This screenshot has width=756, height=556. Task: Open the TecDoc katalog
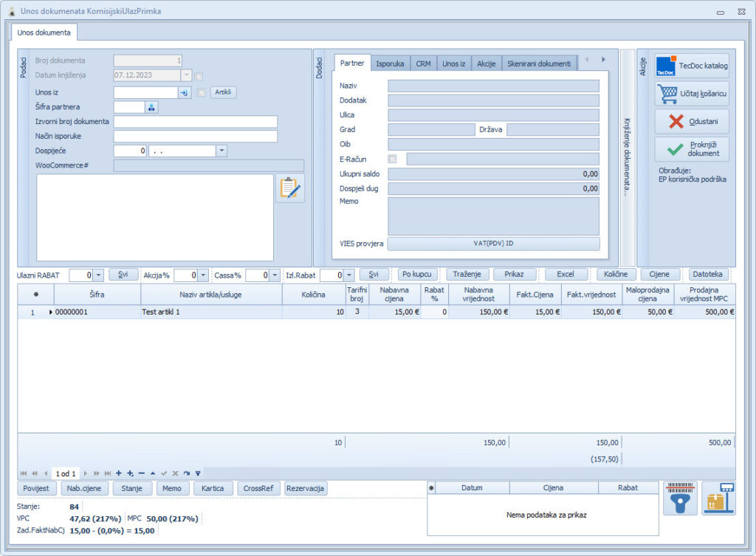point(692,66)
